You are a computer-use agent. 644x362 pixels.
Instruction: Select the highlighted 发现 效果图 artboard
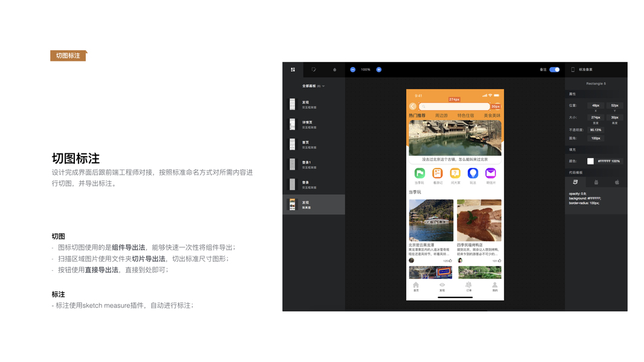pyautogui.click(x=314, y=205)
